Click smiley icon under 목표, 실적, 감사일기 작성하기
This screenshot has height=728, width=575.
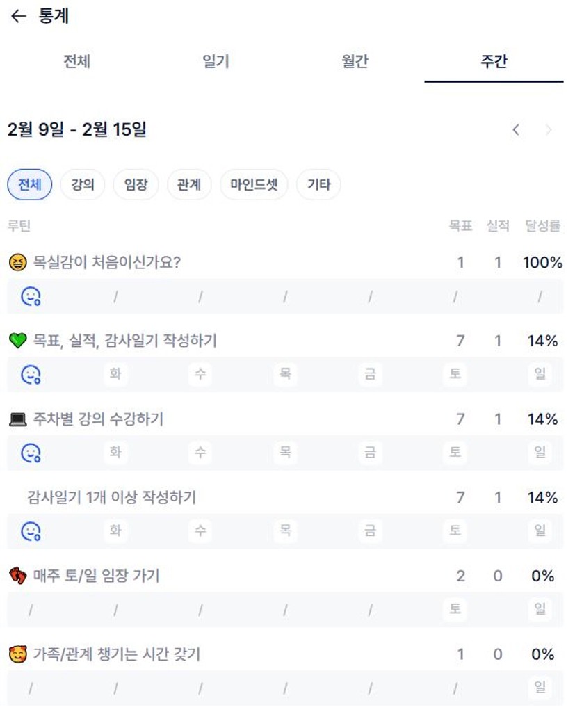coord(31,375)
